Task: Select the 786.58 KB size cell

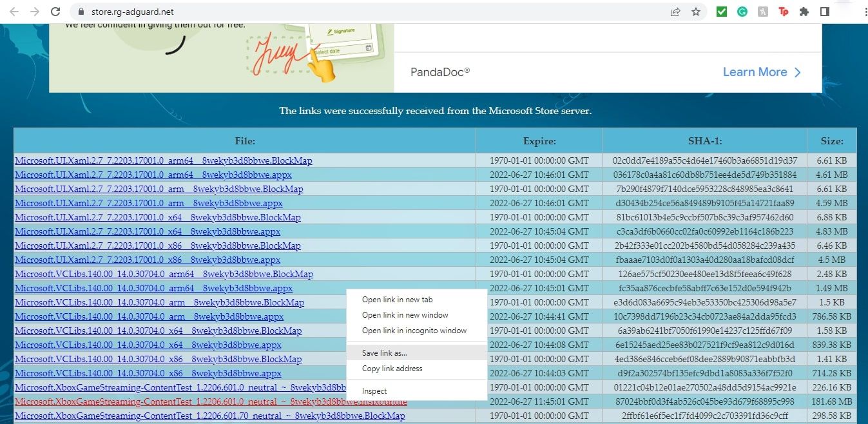Action: 832,316
